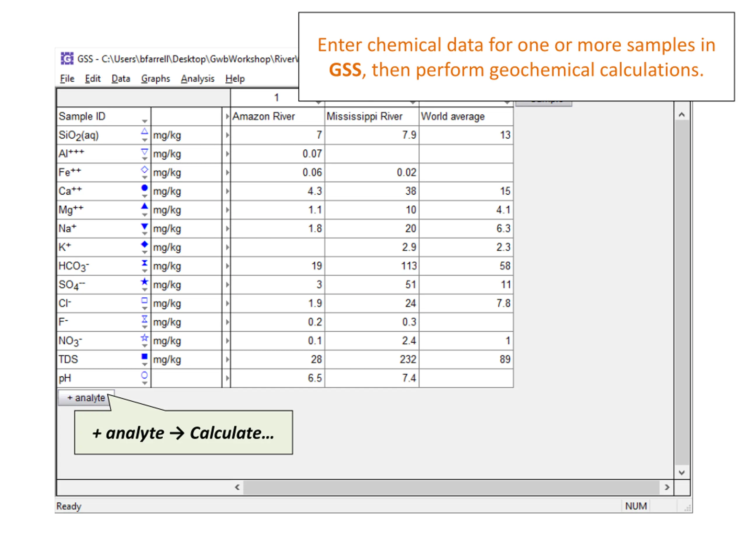747x560 pixels.
Task: Click the Fe++ open diamond marker symbol
Action: [144, 169]
